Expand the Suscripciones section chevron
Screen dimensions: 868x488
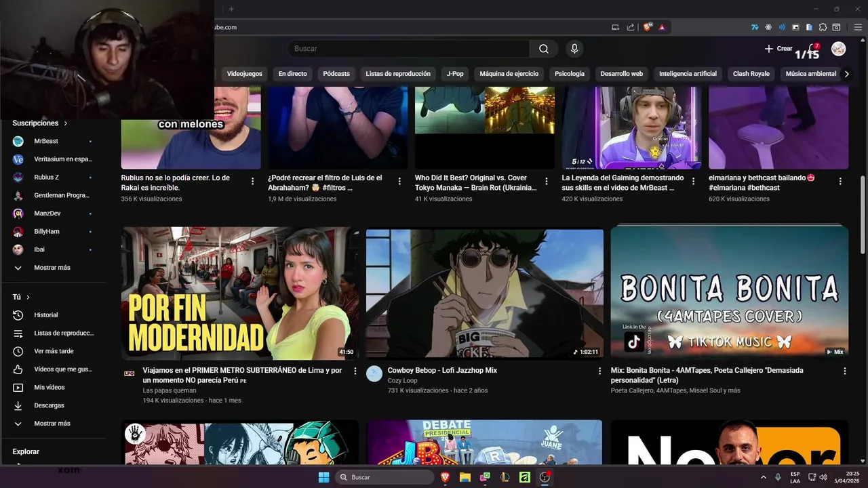[x=66, y=123]
